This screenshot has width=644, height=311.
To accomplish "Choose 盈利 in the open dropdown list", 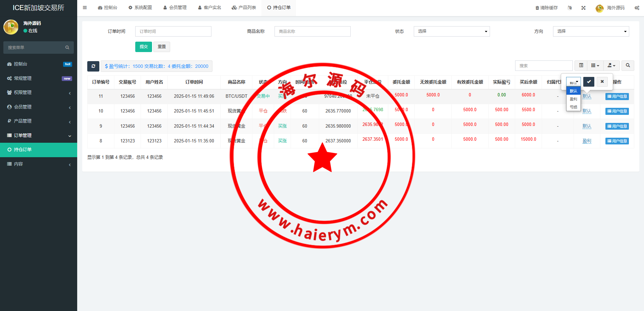I will pyautogui.click(x=573, y=99).
